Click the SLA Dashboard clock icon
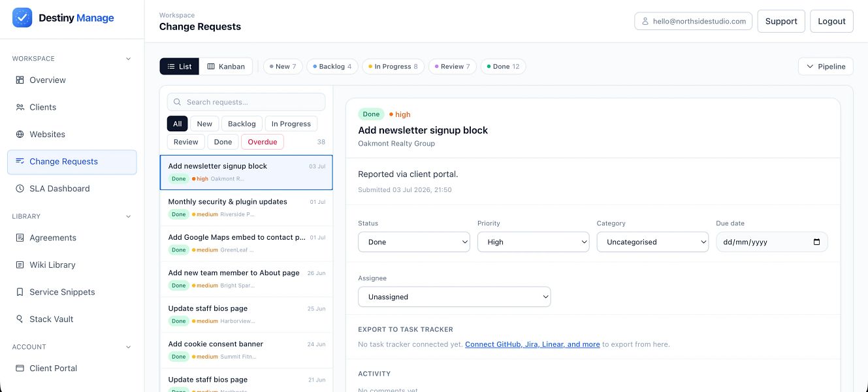868x392 pixels. [x=20, y=188]
